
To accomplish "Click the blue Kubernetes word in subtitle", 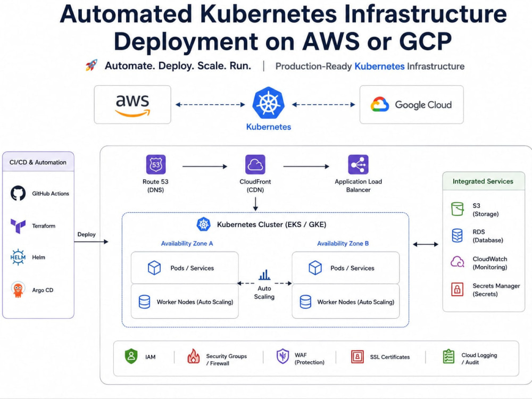I will pos(379,66).
